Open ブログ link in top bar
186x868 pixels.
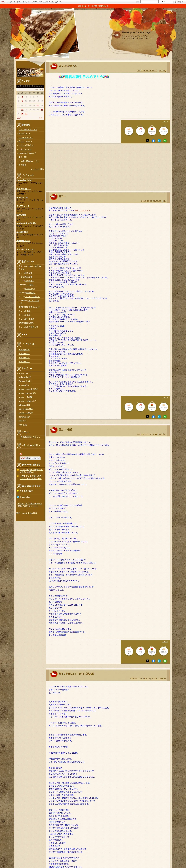click(9, 2)
